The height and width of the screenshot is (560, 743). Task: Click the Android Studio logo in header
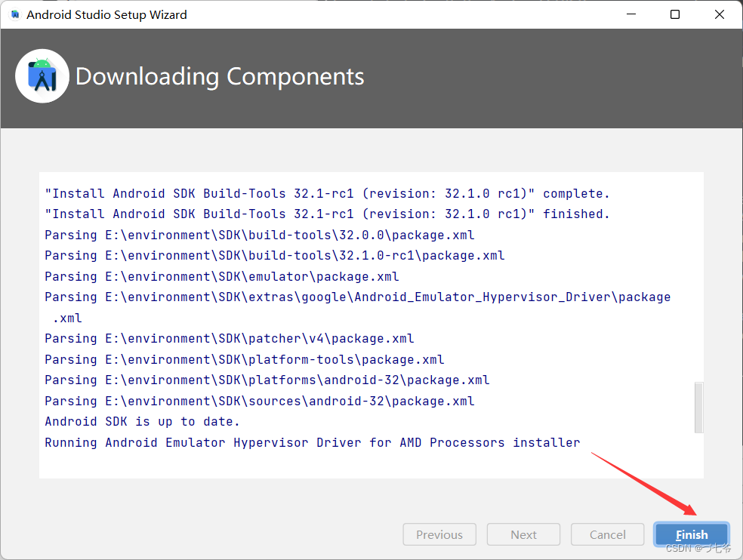click(42, 76)
